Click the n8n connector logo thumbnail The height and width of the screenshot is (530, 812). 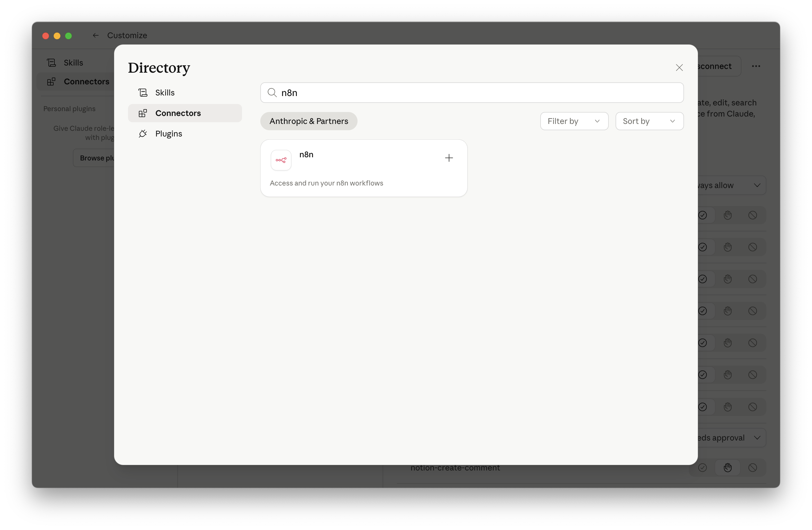[x=281, y=159]
